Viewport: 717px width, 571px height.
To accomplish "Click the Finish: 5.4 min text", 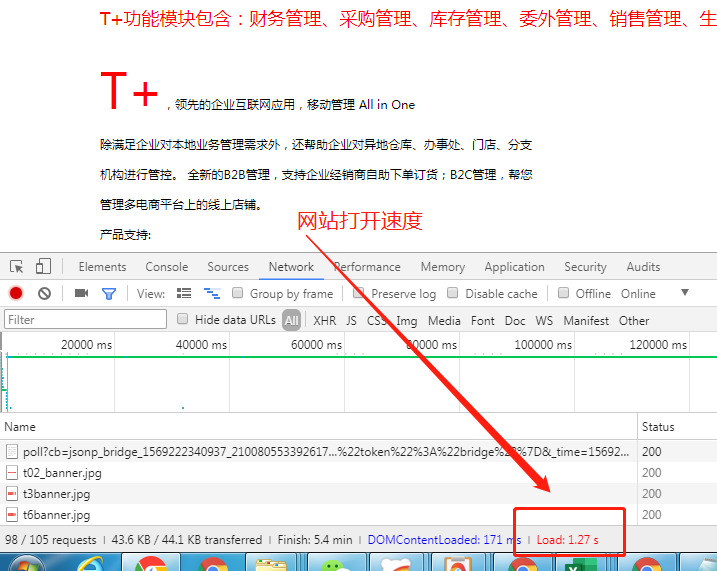I will (315, 540).
